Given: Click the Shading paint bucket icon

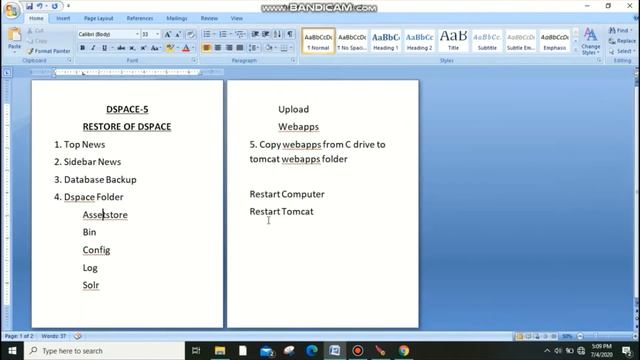Looking at the screenshot, I should coord(269,48).
